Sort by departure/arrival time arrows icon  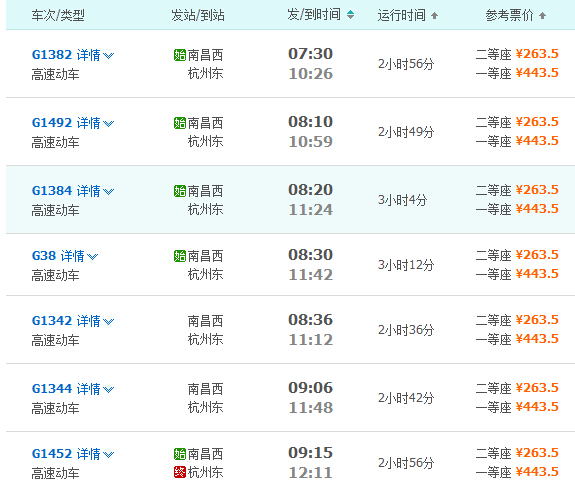(350, 15)
